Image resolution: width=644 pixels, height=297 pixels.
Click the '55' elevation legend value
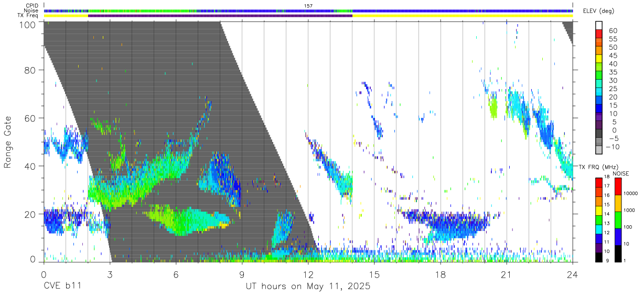pyautogui.click(x=612, y=39)
